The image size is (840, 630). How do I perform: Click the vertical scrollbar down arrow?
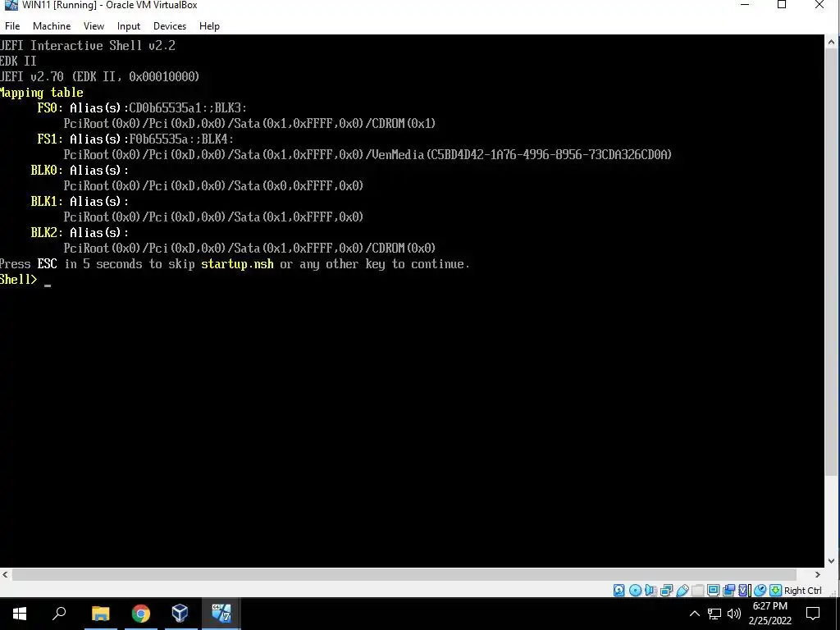click(832, 561)
